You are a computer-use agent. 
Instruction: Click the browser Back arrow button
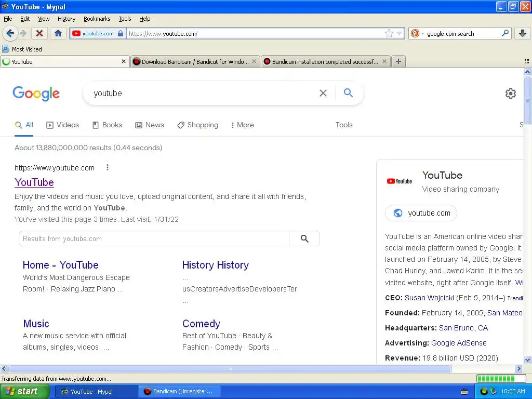pos(10,33)
